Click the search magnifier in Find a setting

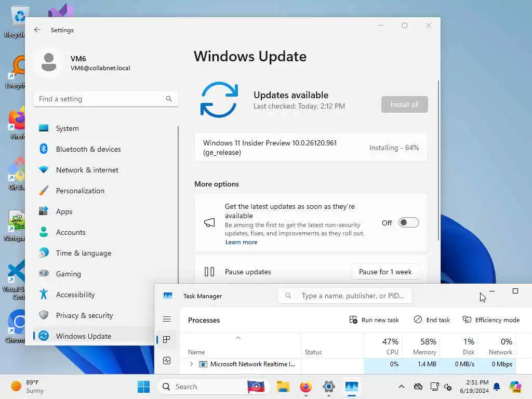pos(169,99)
